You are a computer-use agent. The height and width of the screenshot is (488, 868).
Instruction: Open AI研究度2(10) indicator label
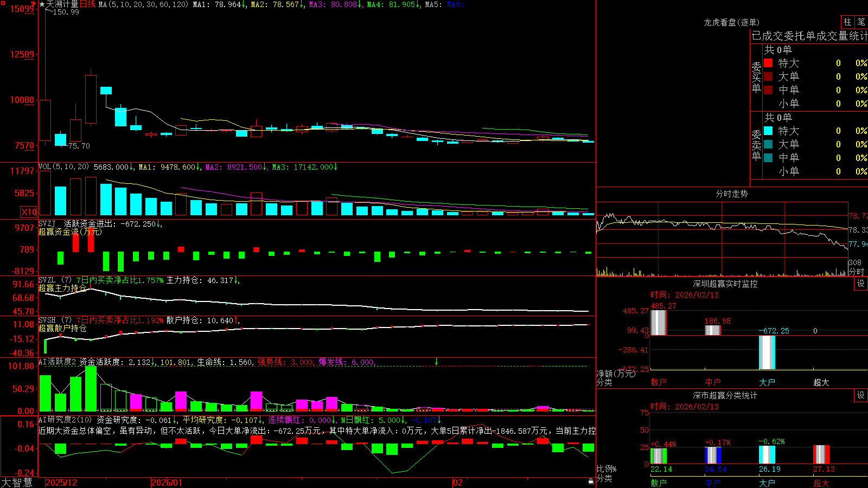point(65,420)
